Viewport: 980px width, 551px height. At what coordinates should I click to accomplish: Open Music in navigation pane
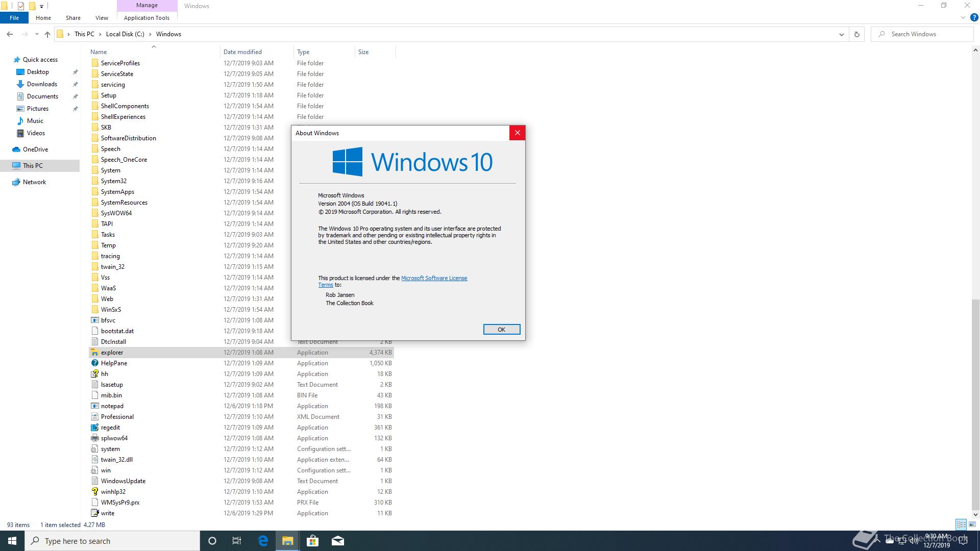[35, 121]
